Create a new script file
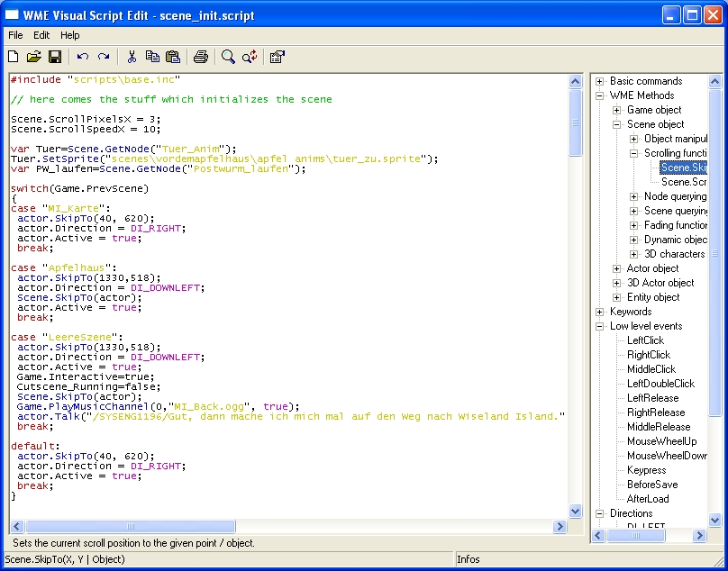The height and width of the screenshot is (571, 728). click(x=14, y=57)
